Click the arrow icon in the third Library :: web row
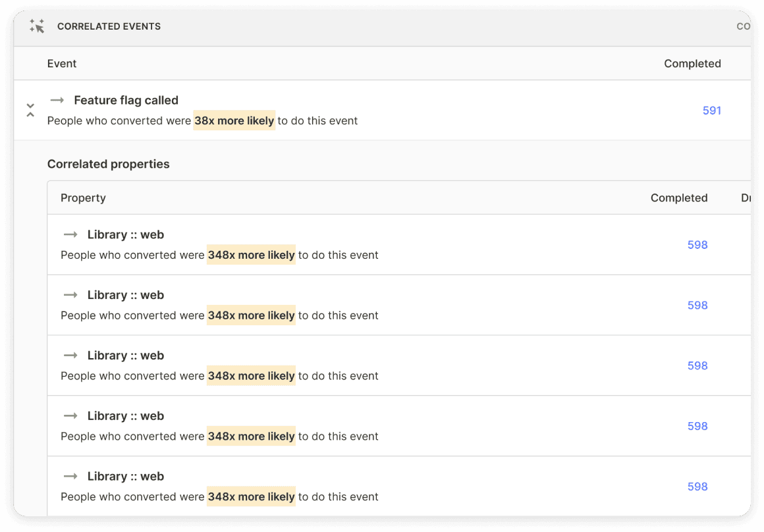The image size is (764, 532). [x=70, y=356]
